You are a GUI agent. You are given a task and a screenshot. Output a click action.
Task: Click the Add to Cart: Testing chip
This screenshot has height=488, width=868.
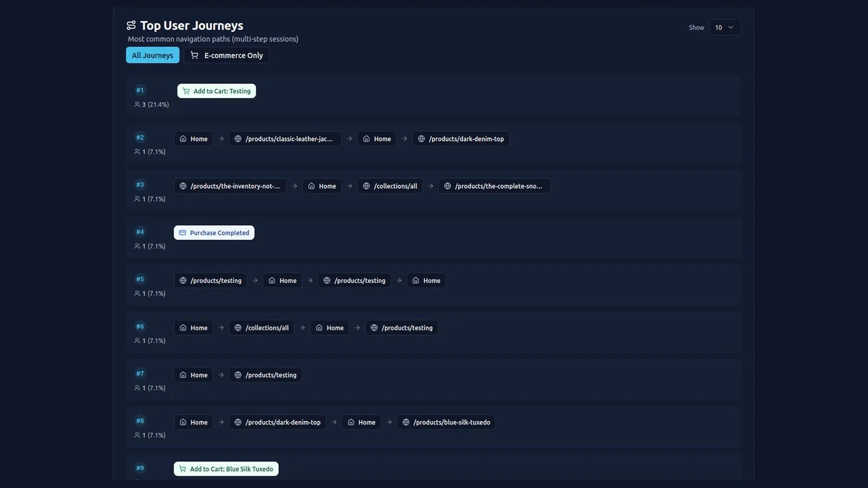point(216,91)
